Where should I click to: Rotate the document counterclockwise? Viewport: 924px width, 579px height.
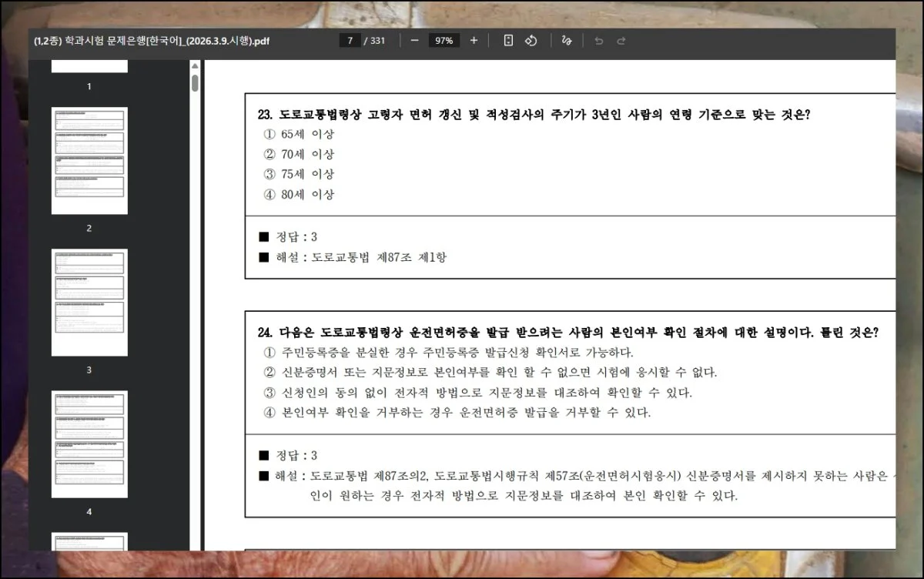coord(531,41)
